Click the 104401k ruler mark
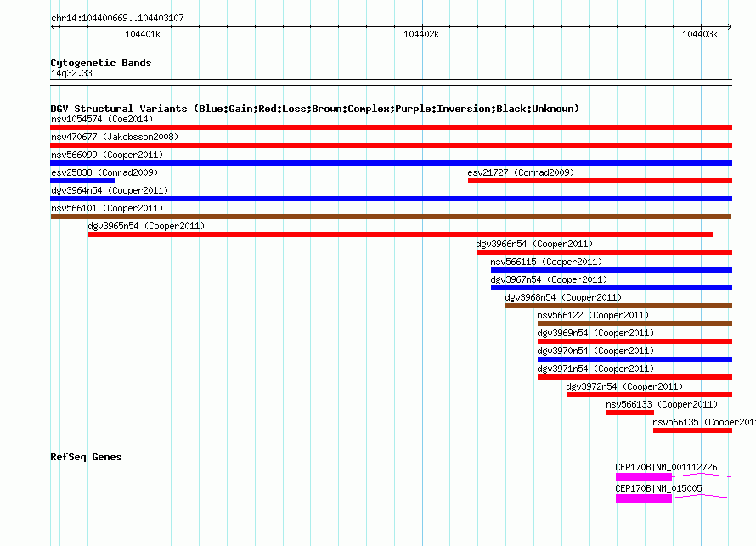The width and height of the screenshot is (756, 546). click(x=143, y=34)
